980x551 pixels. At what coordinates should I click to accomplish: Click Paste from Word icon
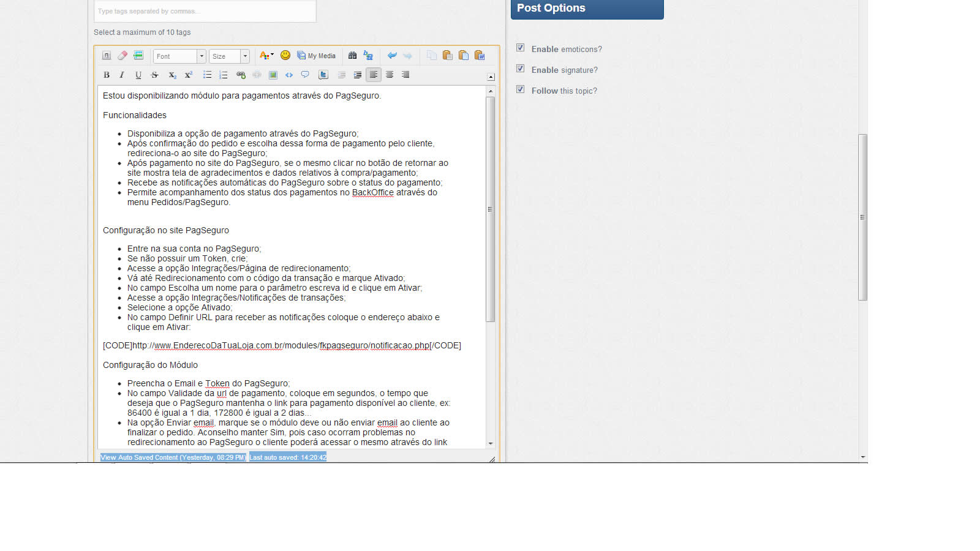click(480, 56)
